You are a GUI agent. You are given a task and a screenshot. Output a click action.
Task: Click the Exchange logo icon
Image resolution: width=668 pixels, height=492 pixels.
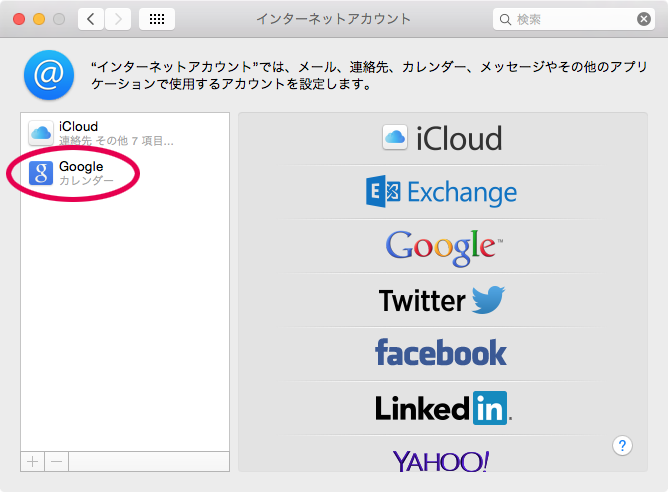tap(383, 191)
